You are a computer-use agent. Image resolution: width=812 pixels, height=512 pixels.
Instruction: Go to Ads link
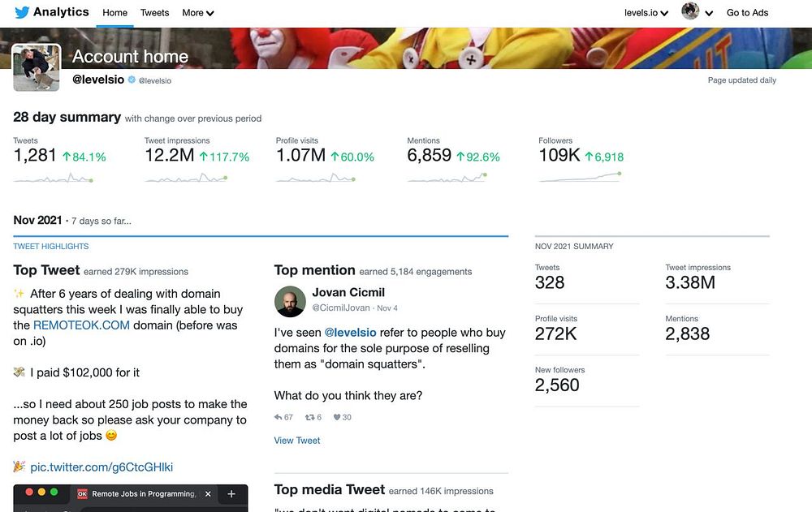coord(747,13)
